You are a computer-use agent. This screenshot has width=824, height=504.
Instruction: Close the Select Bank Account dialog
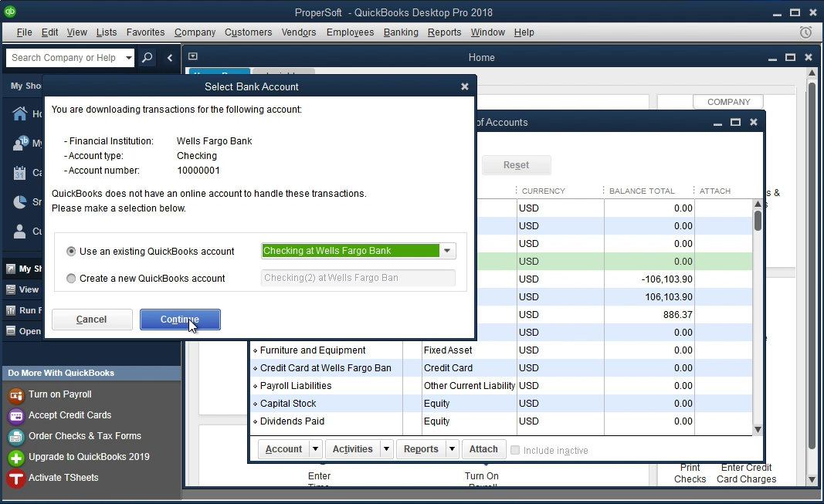pyautogui.click(x=465, y=86)
